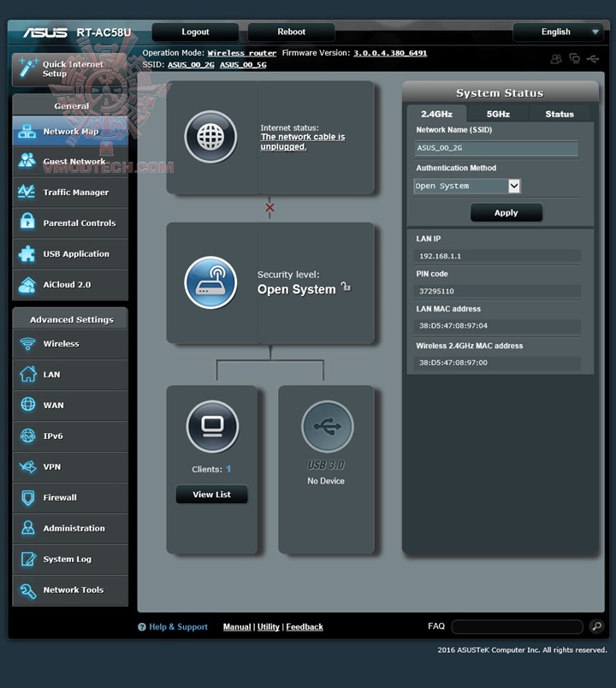Click the Firewall shield icon

pos(27,497)
